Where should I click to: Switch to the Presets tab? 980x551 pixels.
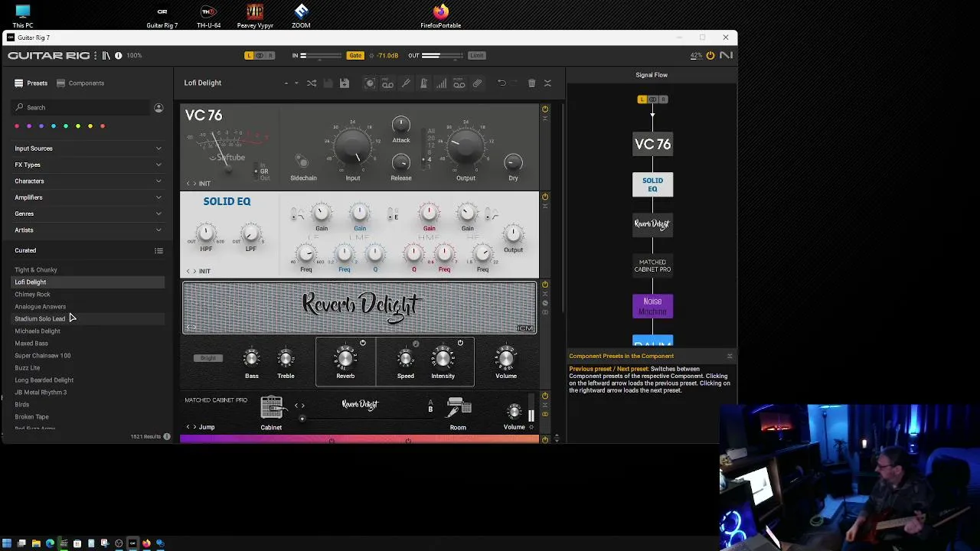point(31,83)
